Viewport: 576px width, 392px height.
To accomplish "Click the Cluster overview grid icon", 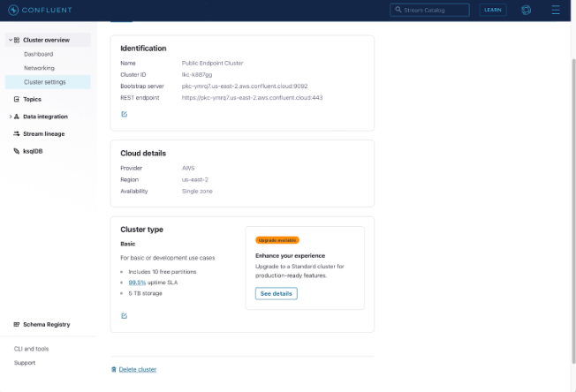I will coord(17,40).
